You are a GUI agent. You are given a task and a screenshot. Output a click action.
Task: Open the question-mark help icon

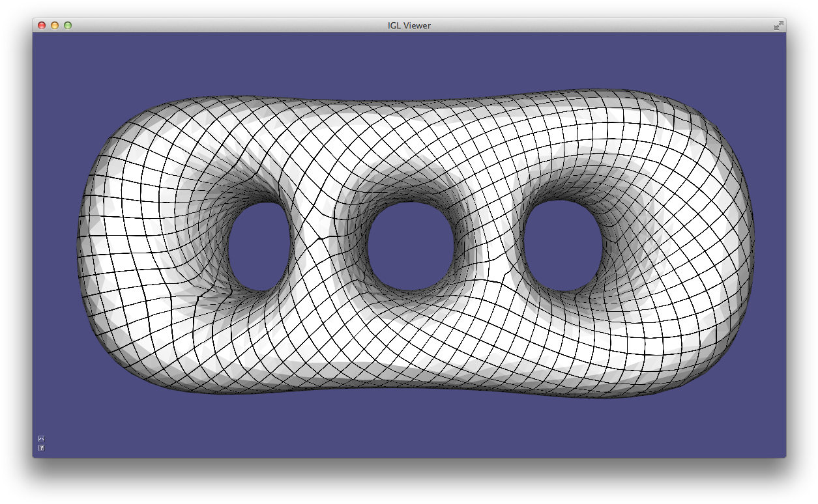(41, 447)
